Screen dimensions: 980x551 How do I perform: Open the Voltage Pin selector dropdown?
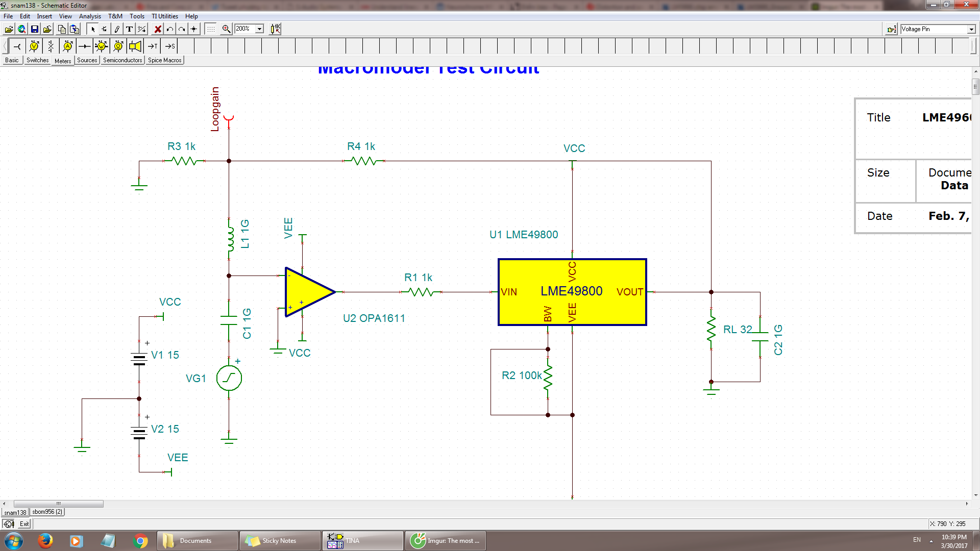click(971, 29)
